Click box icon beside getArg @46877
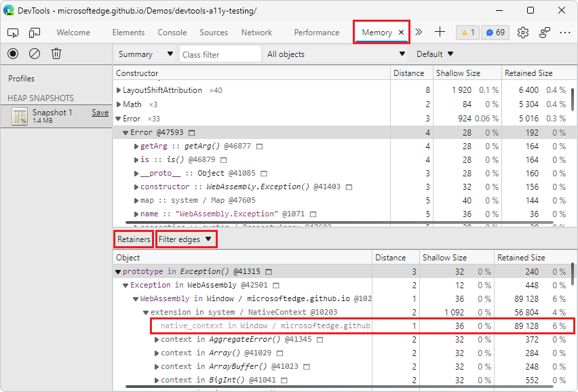 [260, 146]
